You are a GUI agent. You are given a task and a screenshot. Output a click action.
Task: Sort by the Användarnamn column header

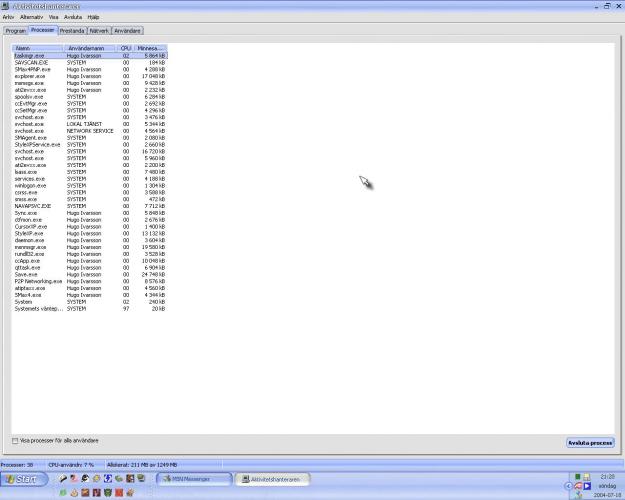click(x=91, y=48)
